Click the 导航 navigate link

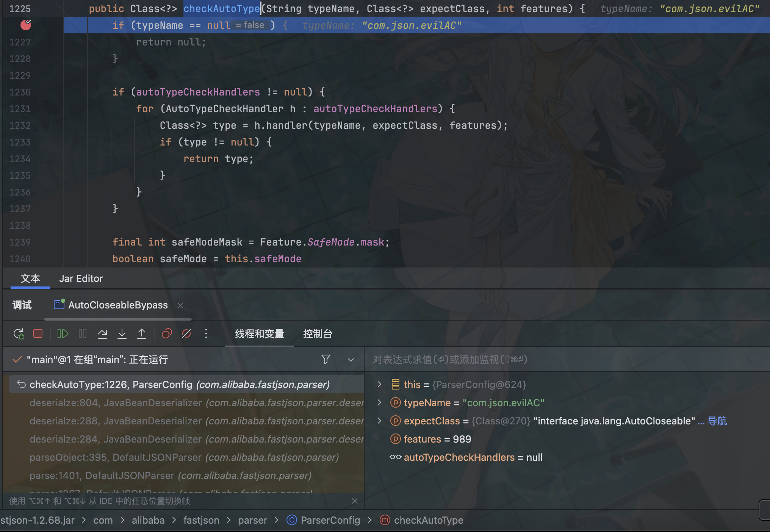(717, 421)
